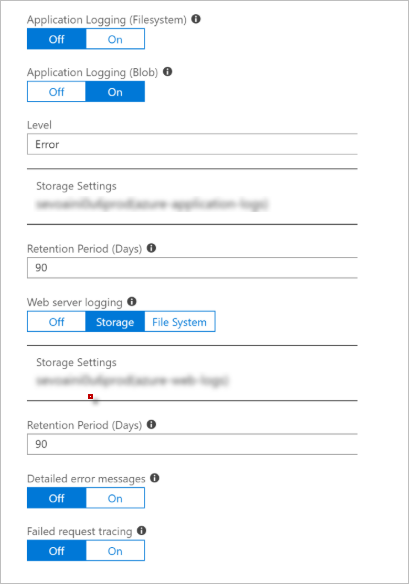
Task: Click application logging Retention Period field
Action: coord(192,267)
